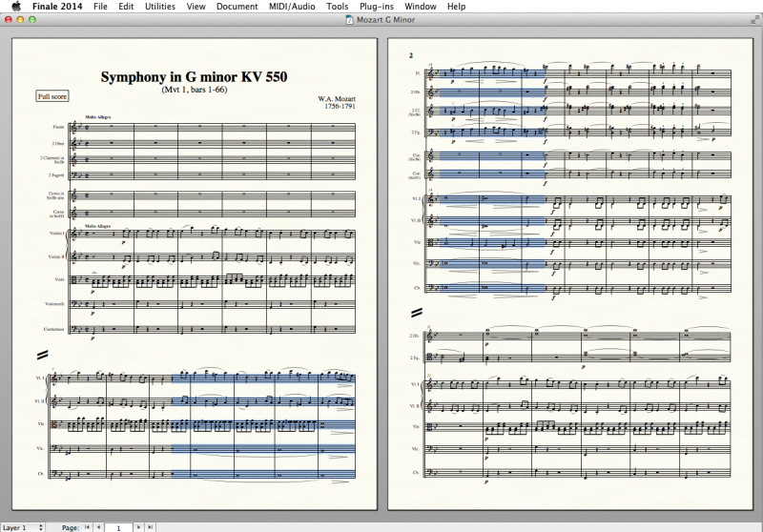
Task: Open the MIDI/Audio menu
Action: pyautogui.click(x=292, y=7)
